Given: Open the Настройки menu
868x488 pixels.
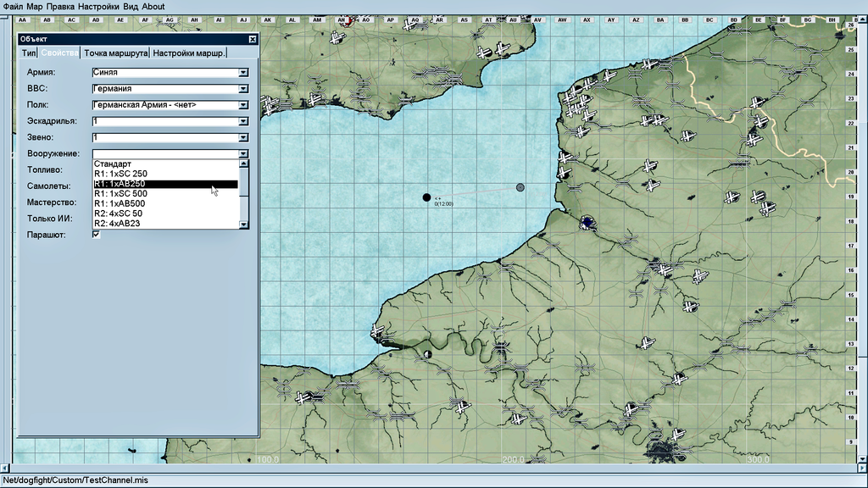Looking at the screenshot, I should click(98, 7).
